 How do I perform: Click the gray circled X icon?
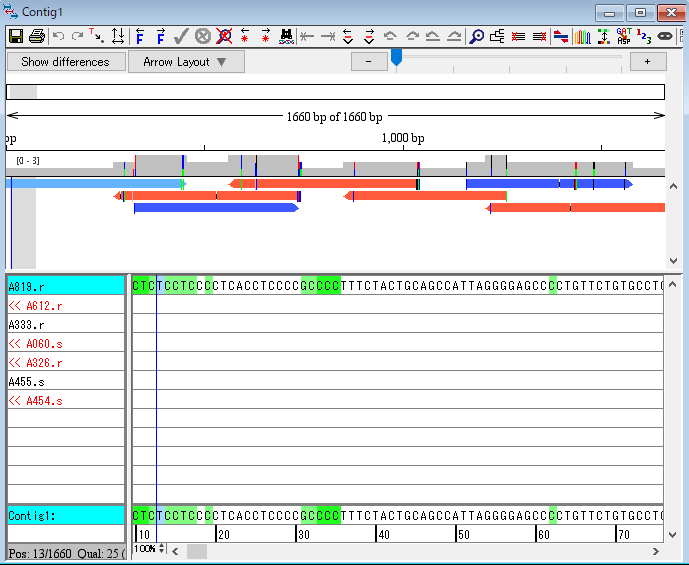coord(203,36)
